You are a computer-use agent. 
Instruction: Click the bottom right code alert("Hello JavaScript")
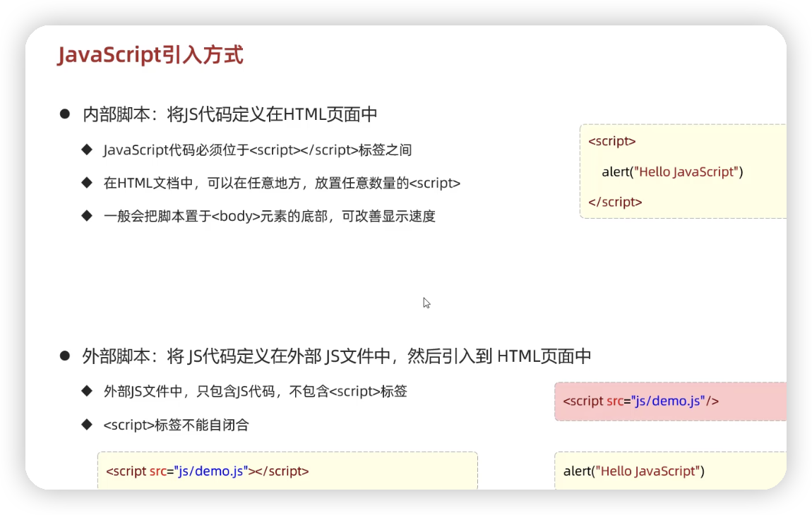click(634, 471)
